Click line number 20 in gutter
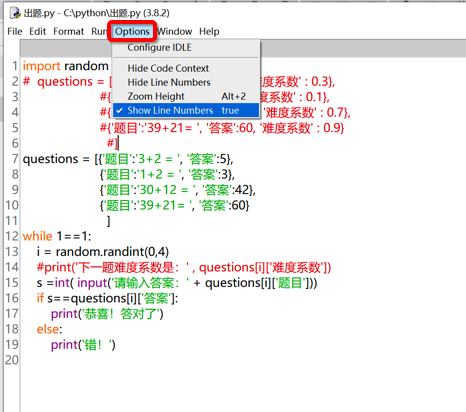Image resolution: width=466 pixels, height=412 pixels. click(x=12, y=360)
